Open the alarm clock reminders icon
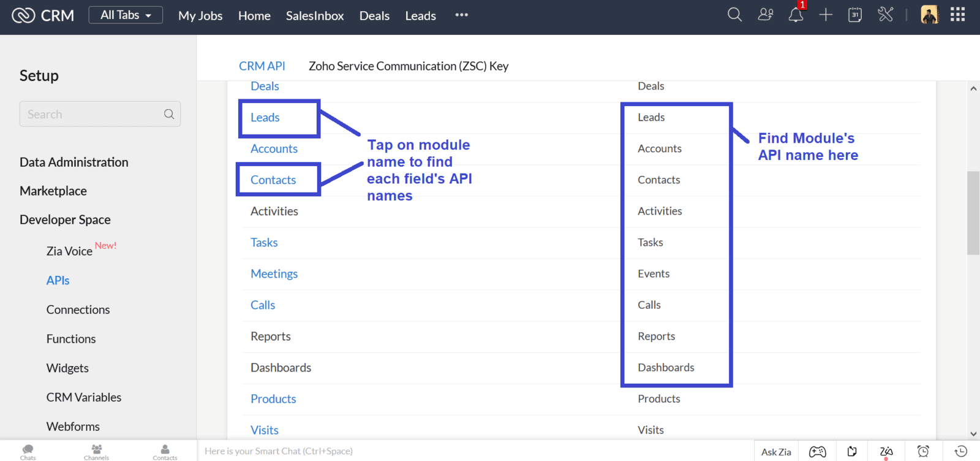The height and width of the screenshot is (461, 980). tap(923, 451)
